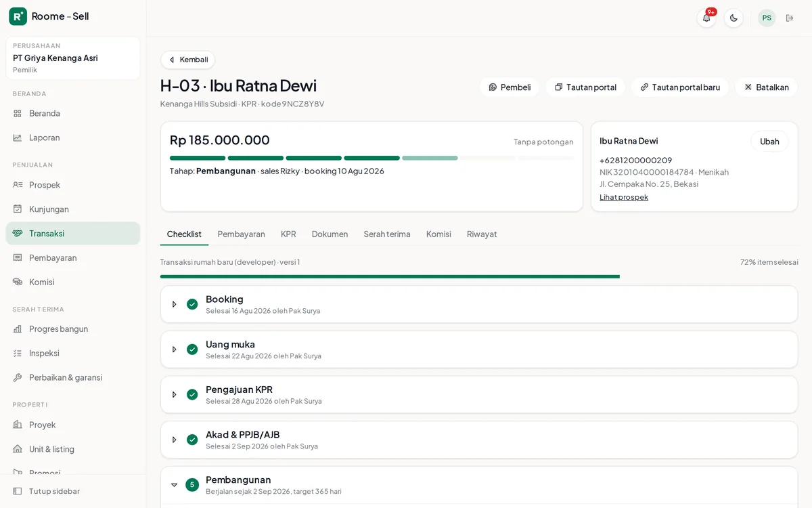Click the transaction stage progress bar

pos(371,158)
